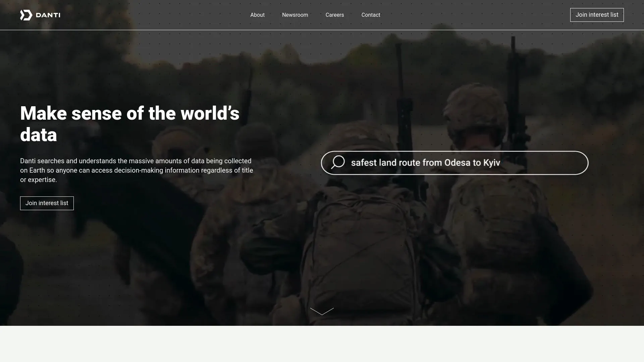644x362 pixels.
Task: Open the About page
Action: tap(257, 15)
